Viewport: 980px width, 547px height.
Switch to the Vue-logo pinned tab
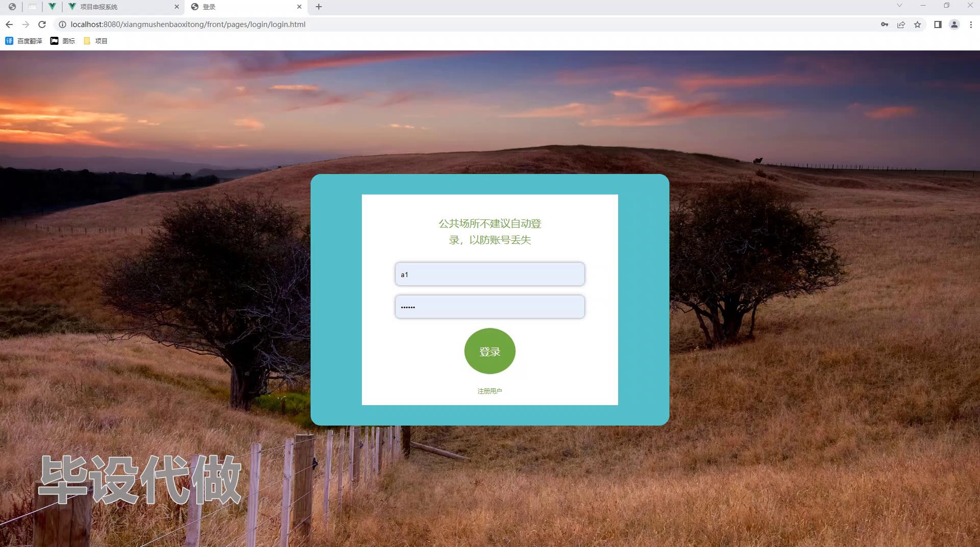pyautogui.click(x=52, y=7)
